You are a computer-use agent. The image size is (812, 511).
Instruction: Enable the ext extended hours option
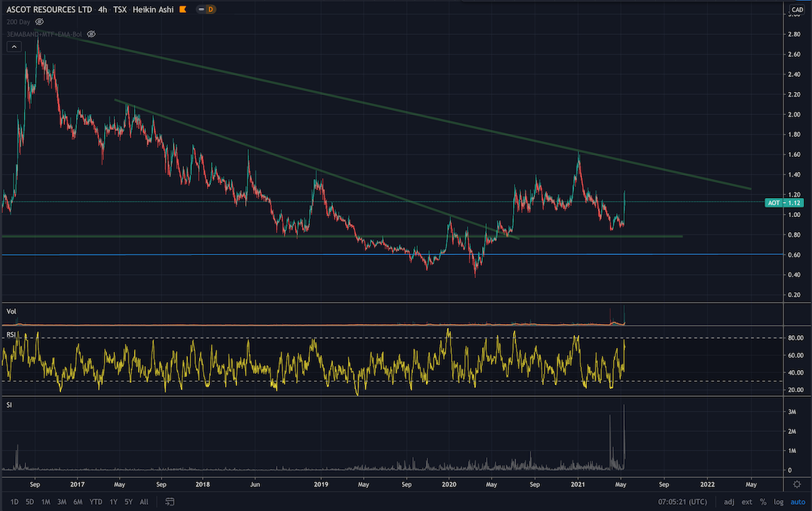click(747, 501)
